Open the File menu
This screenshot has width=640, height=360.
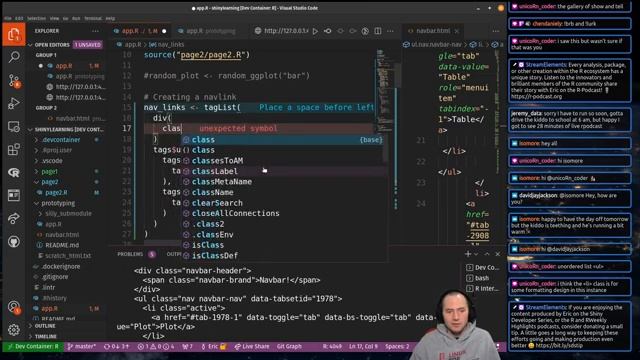(x=8, y=18)
